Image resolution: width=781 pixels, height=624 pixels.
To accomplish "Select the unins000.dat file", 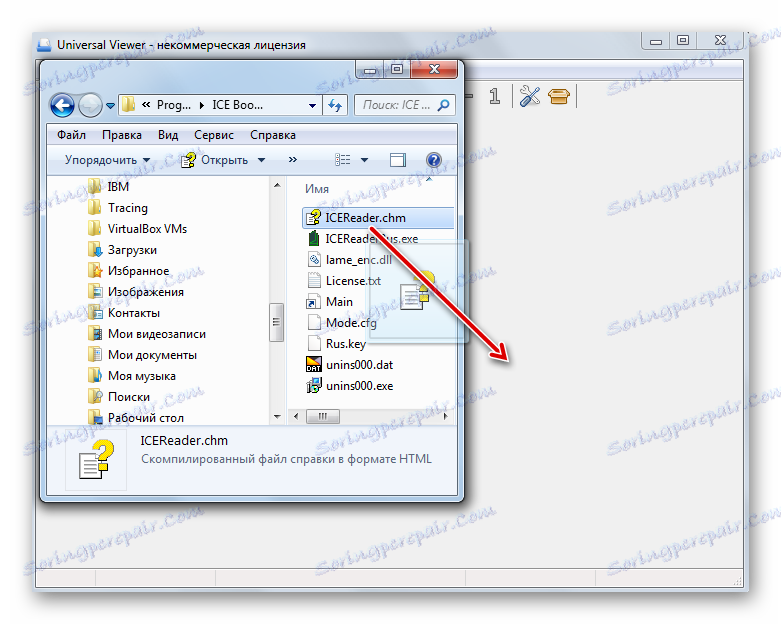I will coord(350,365).
